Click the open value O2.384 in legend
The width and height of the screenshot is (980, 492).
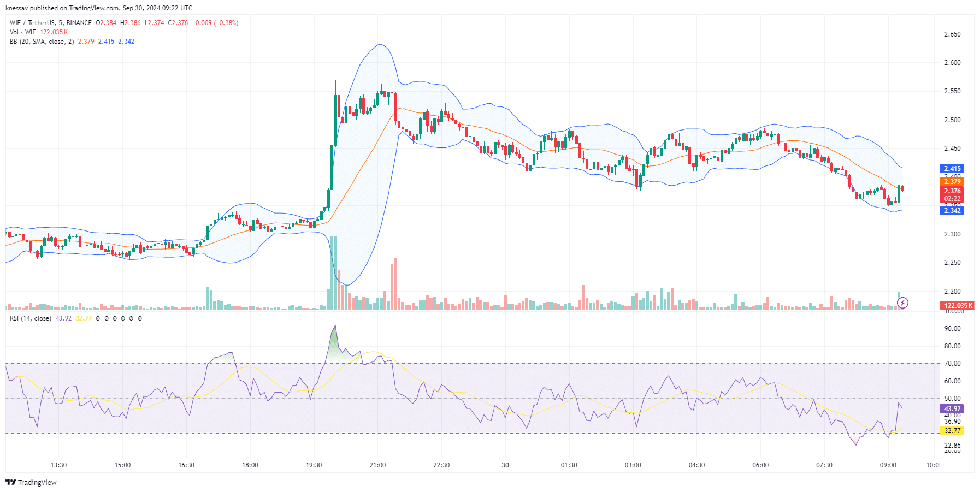coord(106,23)
